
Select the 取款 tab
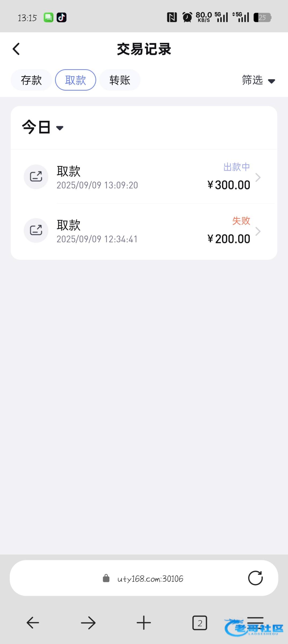pos(75,80)
